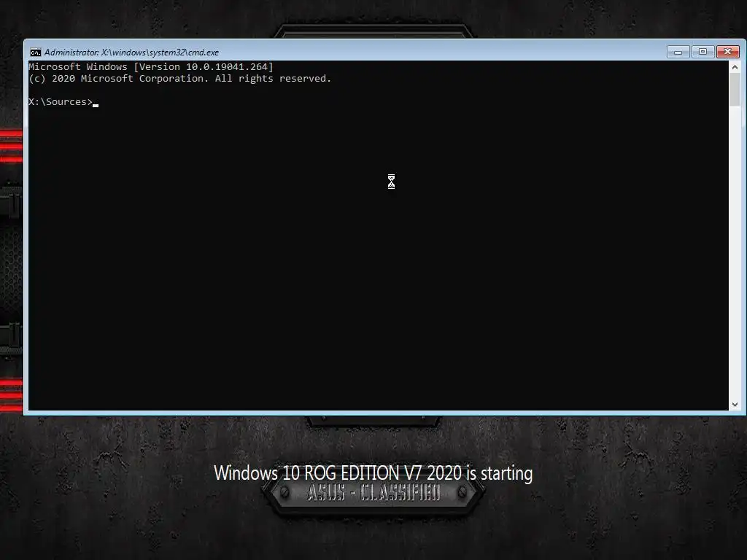Click the scrollbar down arrow in cmd
The image size is (747, 560).
pos(735,404)
